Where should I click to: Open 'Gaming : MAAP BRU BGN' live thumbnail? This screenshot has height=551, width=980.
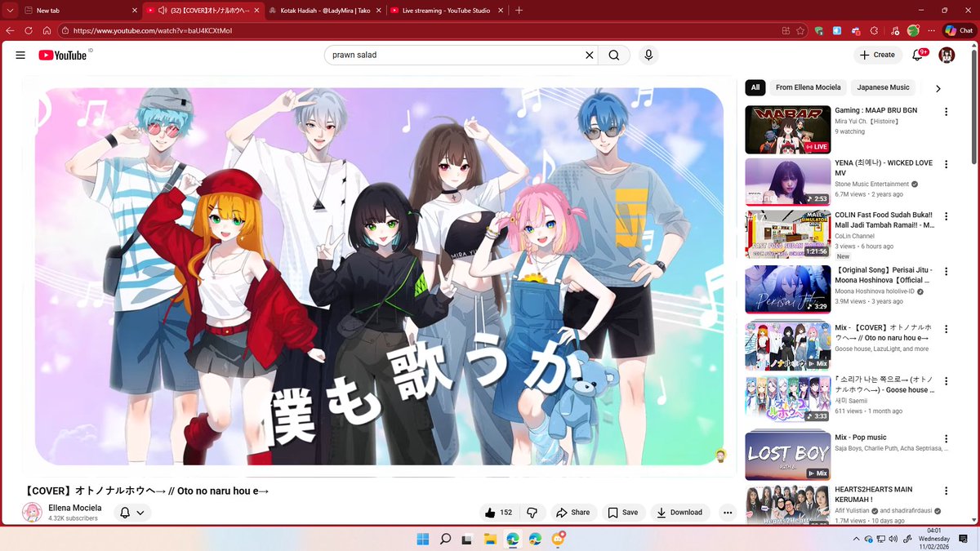tap(787, 130)
